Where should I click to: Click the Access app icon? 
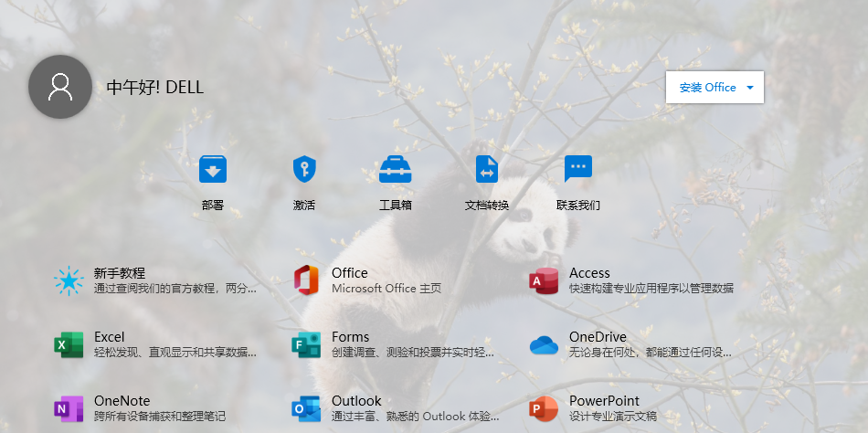(x=544, y=280)
